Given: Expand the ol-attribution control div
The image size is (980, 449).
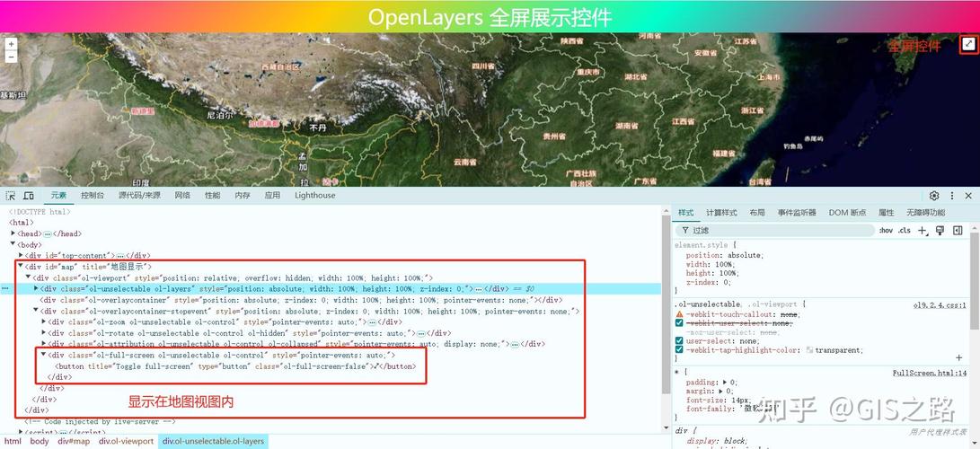Looking at the screenshot, I should 44,343.
